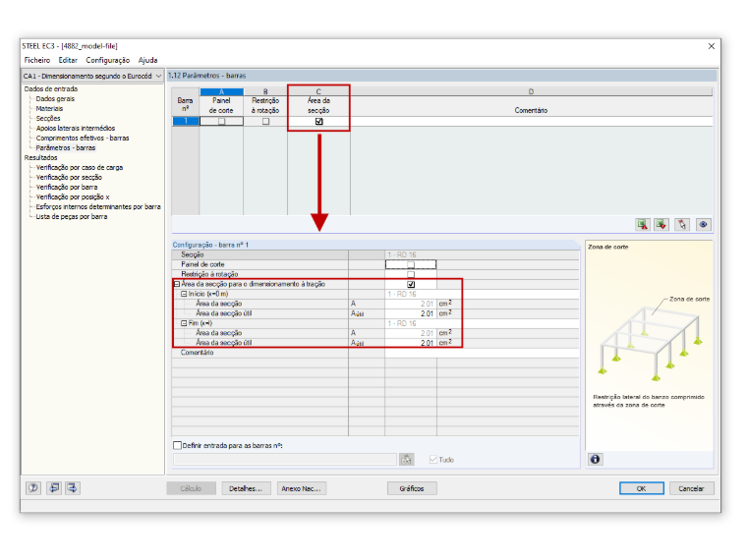
Task: Click the Gráficos button
Action: pos(412,488)
